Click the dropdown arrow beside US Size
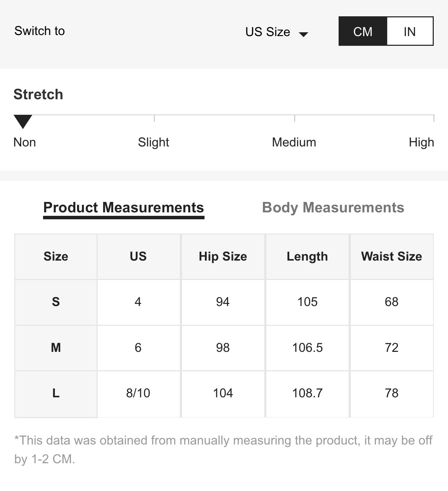Image resolution: width=448 pixels, height=491 pixels. [304, 34]
